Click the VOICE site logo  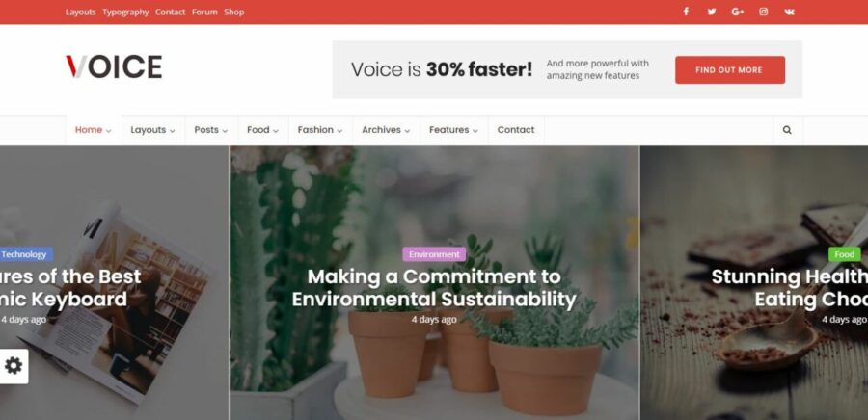(x=114, y=66)
